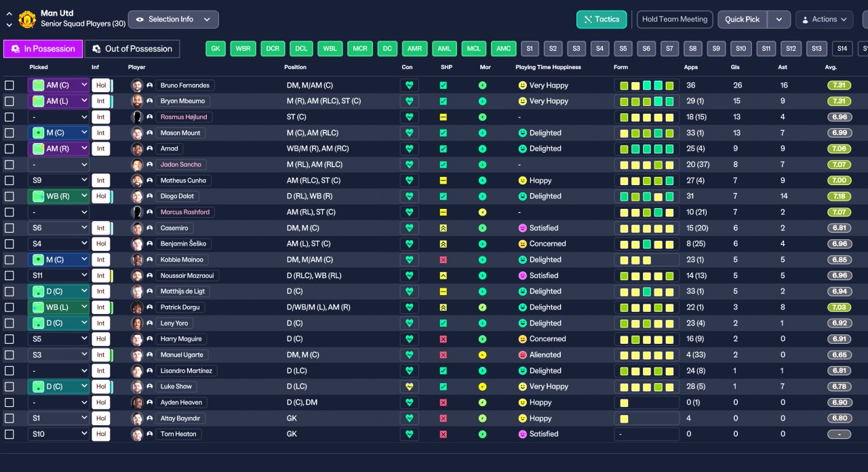868x472 pixels.
Task: Select the GK position slot
Action: point(216,49)
